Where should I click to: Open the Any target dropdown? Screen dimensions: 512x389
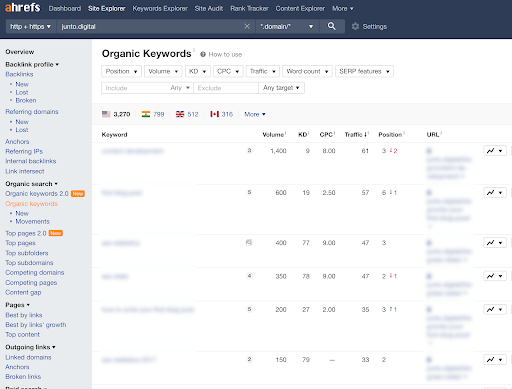tap(281, 88)
